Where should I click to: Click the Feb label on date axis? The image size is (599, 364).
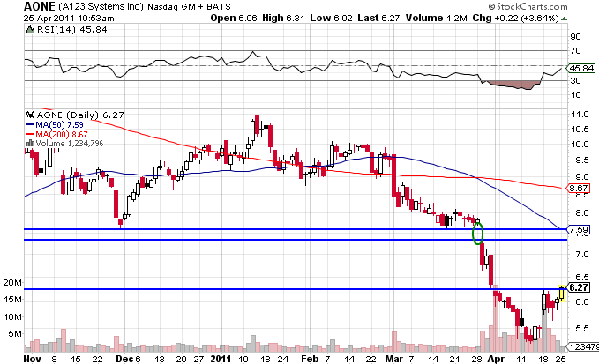tap(310, 359)
